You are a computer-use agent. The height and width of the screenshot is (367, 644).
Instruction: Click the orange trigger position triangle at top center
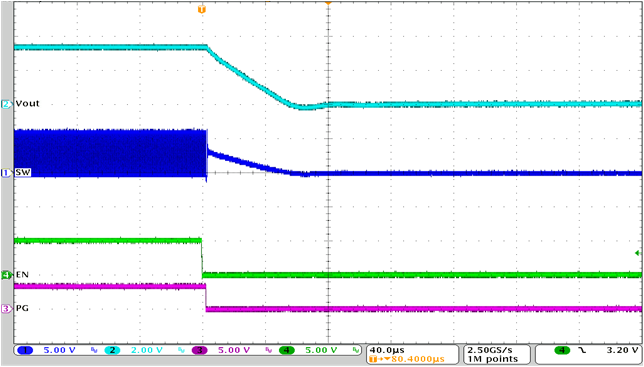(328, 3)
